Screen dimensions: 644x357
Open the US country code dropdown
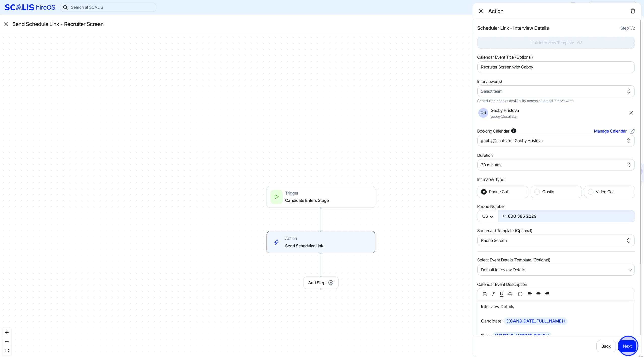click(488, 216)
